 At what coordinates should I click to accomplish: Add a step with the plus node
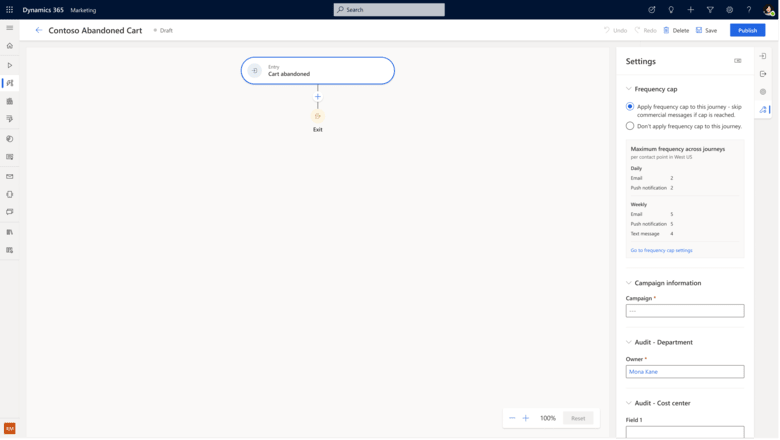click(317, 97)
